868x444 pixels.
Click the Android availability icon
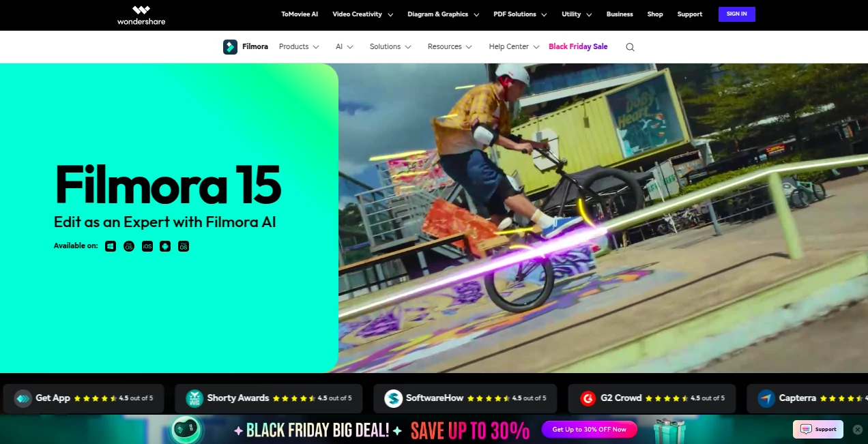[x=164, y=246]
